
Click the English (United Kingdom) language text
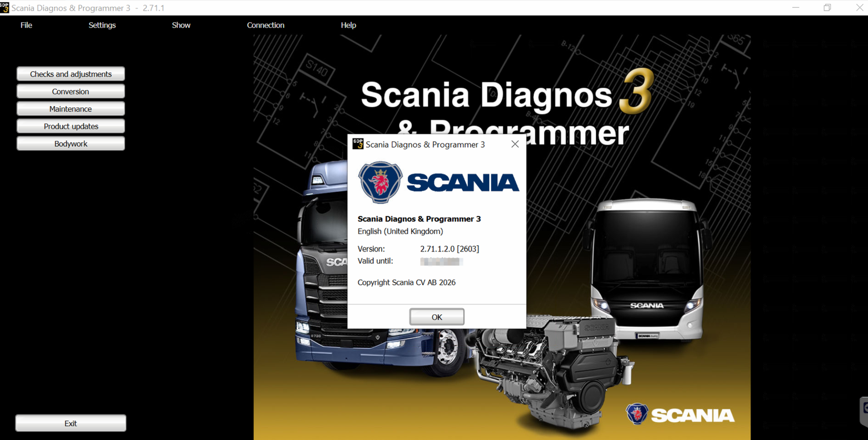pyautogui.click(x=400, y=231)
